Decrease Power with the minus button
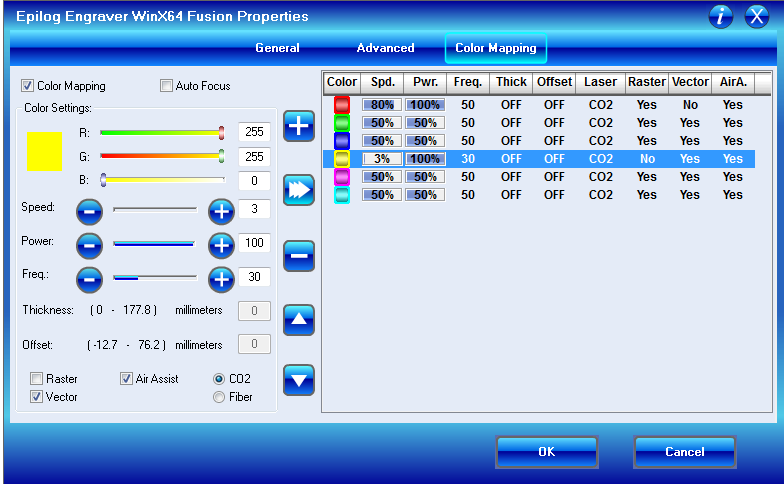The width and height of the screenshot is (784, 484). [x=90, y=246]
